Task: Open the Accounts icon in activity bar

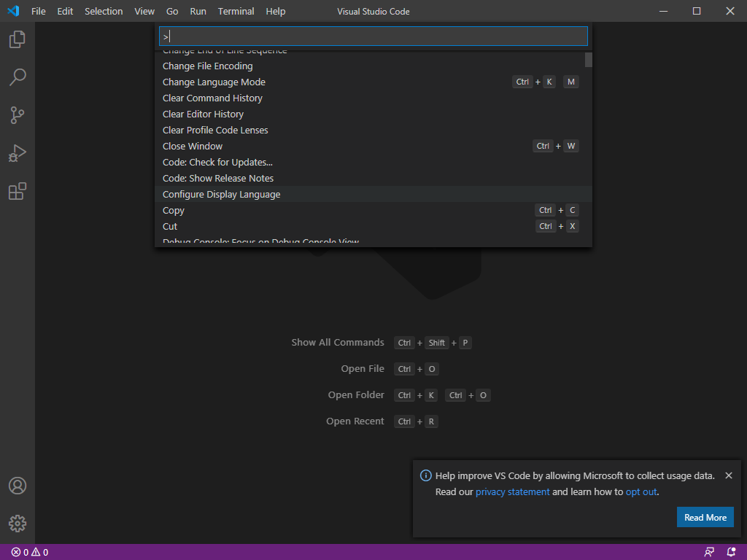Action: coord(18,486)
